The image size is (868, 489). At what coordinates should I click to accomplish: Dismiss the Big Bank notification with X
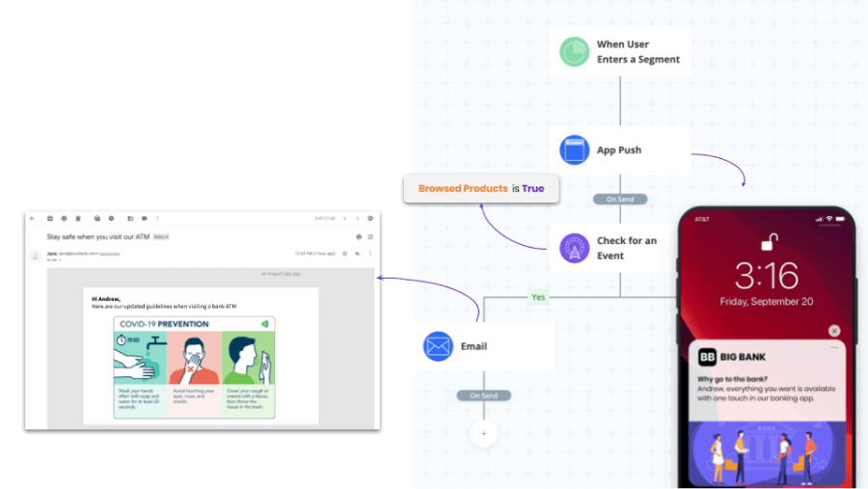coord(834,331)
